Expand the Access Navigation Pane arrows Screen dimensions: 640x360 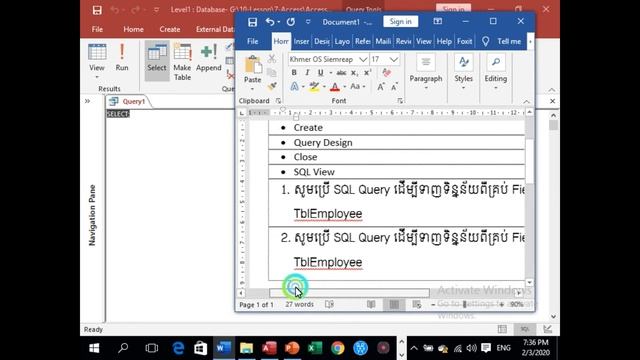pos(87,101)
